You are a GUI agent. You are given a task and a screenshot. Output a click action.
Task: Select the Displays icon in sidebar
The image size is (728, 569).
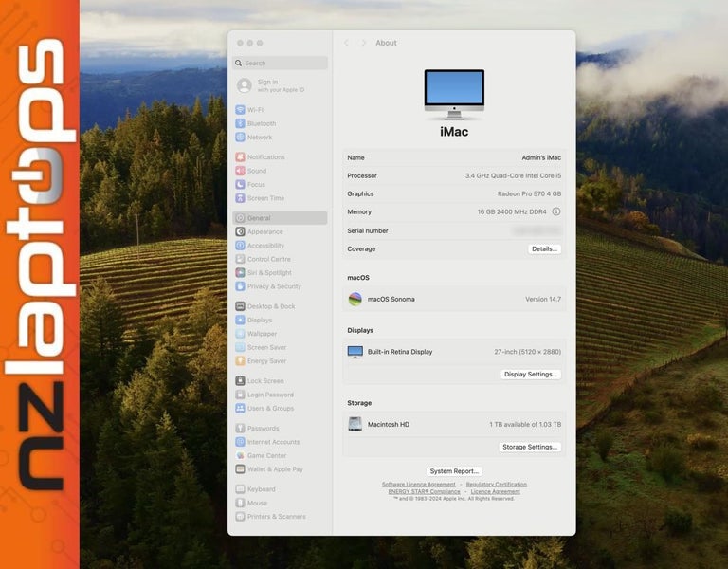pyautogui.click(x=240, y=320)
